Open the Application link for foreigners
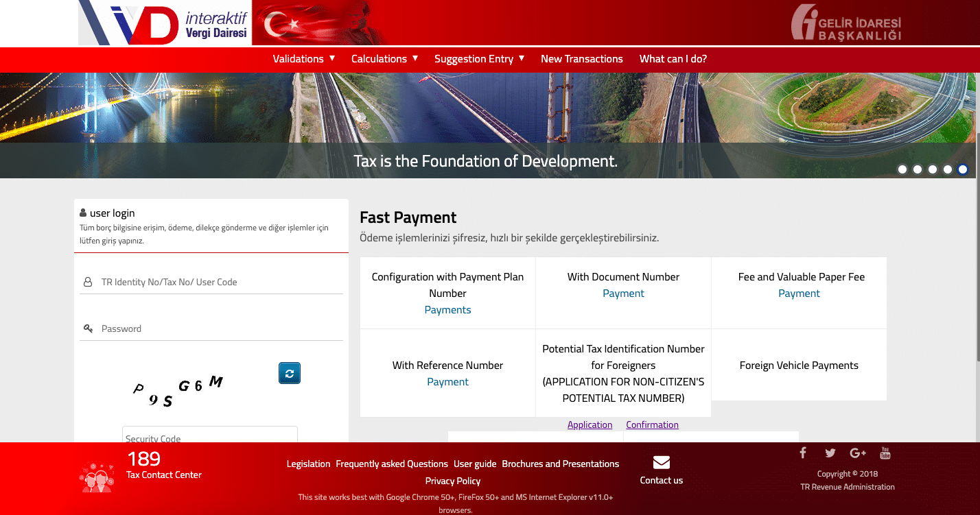The image size is (980, 515). click(590, 424)
